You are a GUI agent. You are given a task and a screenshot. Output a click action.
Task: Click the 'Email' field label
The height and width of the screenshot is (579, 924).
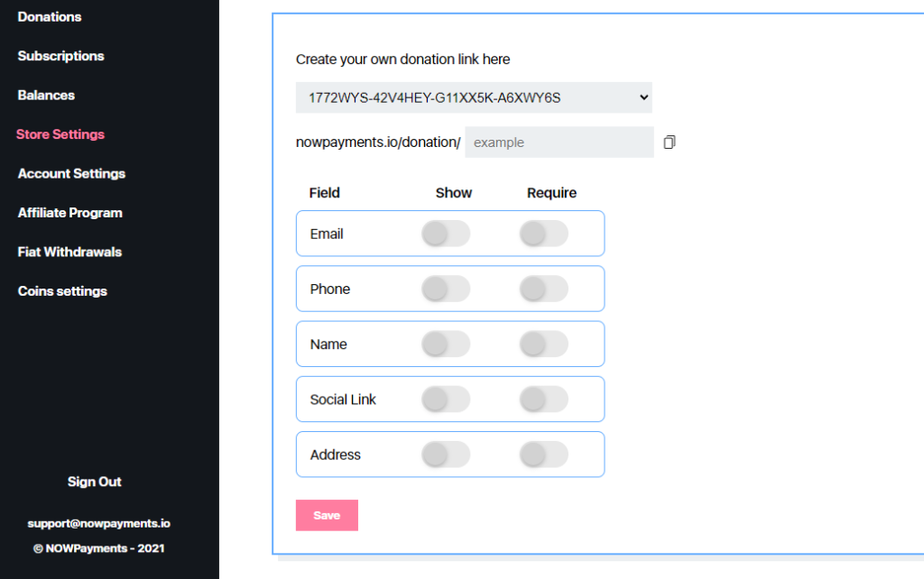(x=327, y=234)
